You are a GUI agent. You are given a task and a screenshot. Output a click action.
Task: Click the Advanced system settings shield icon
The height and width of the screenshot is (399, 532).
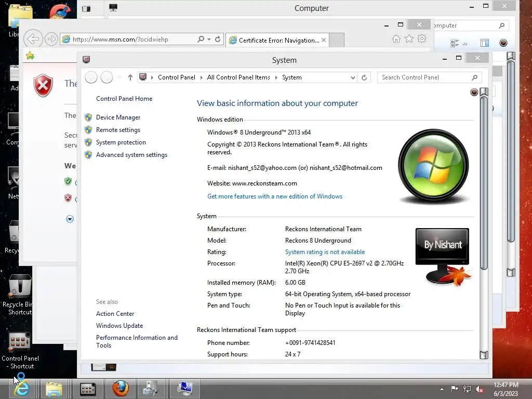coord(88,155)
